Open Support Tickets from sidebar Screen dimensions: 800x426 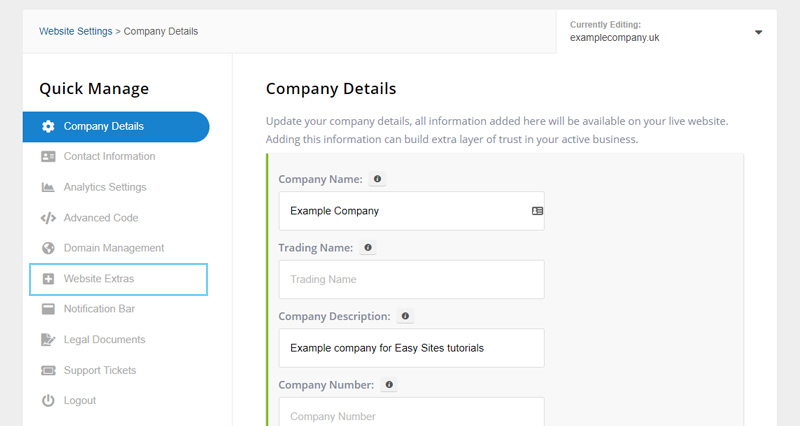coord(100,370)
